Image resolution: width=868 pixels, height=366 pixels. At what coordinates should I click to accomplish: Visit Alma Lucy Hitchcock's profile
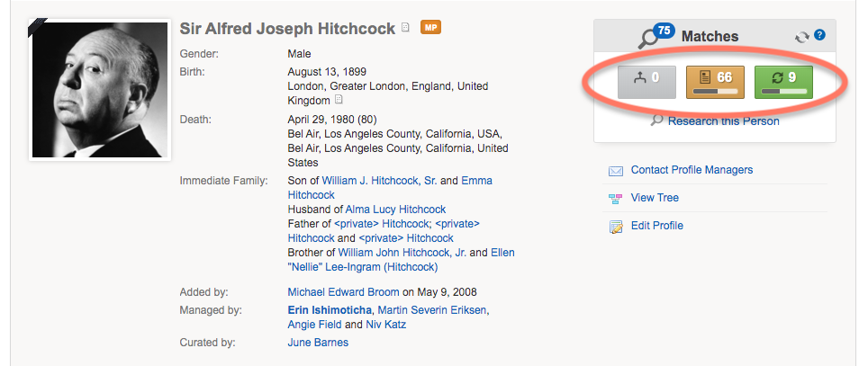coord(395,209)
